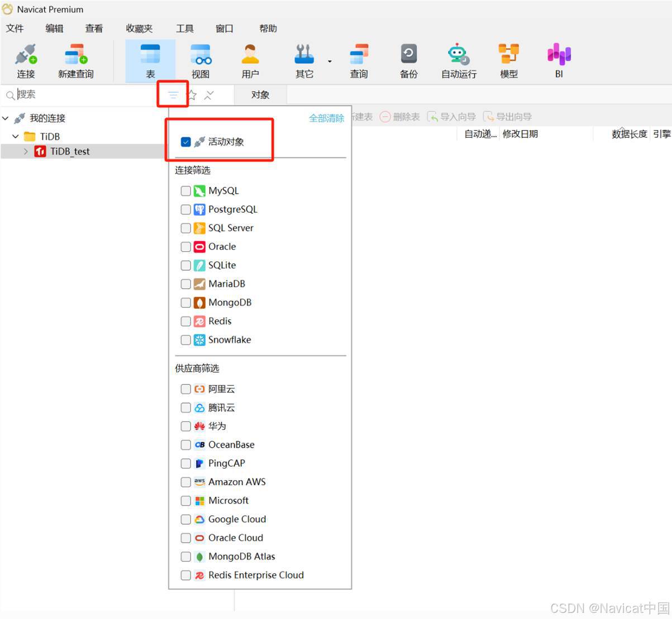Uncheck the Active Objects (活动对象) checkbox

pyautogui.click(x=186, y=142)
